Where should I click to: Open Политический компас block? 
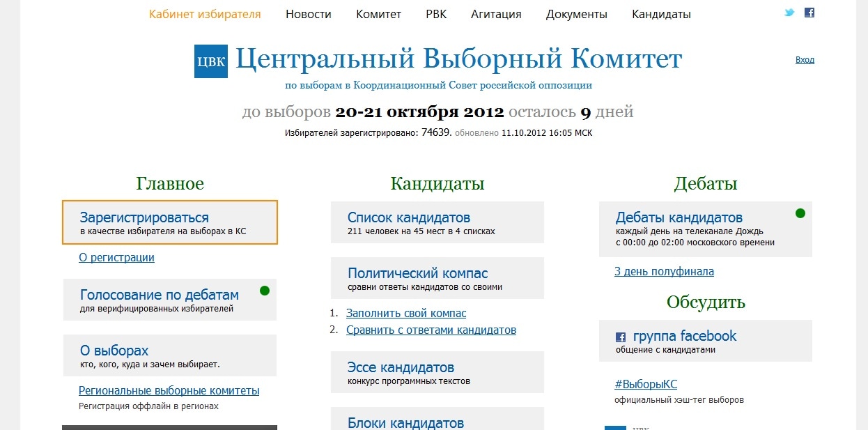tap(437, 278)
